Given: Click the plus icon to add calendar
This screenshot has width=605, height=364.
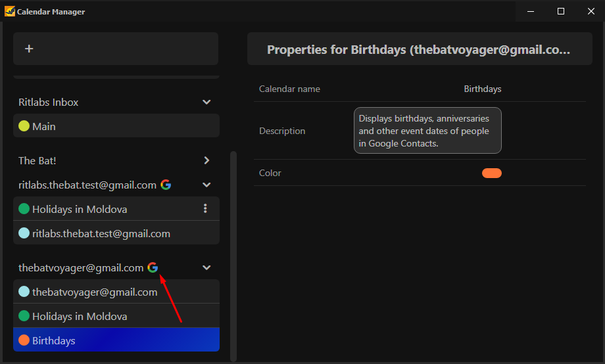Looking at the screenshot, I should pyautogui.click(x=29, y=49).
